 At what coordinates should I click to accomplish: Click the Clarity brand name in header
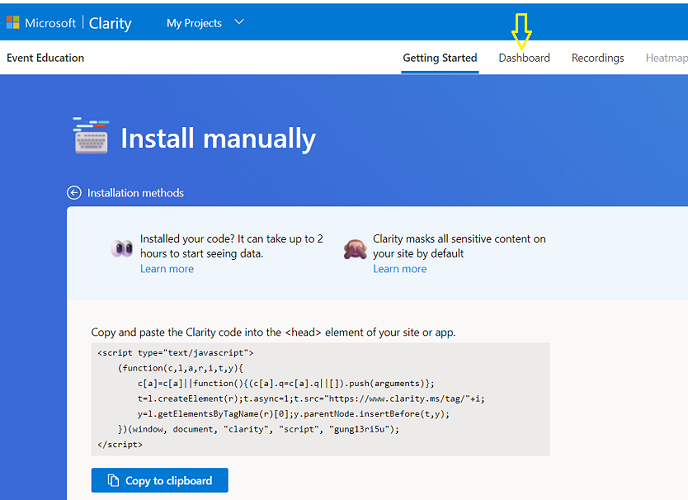tap(109, 23)
